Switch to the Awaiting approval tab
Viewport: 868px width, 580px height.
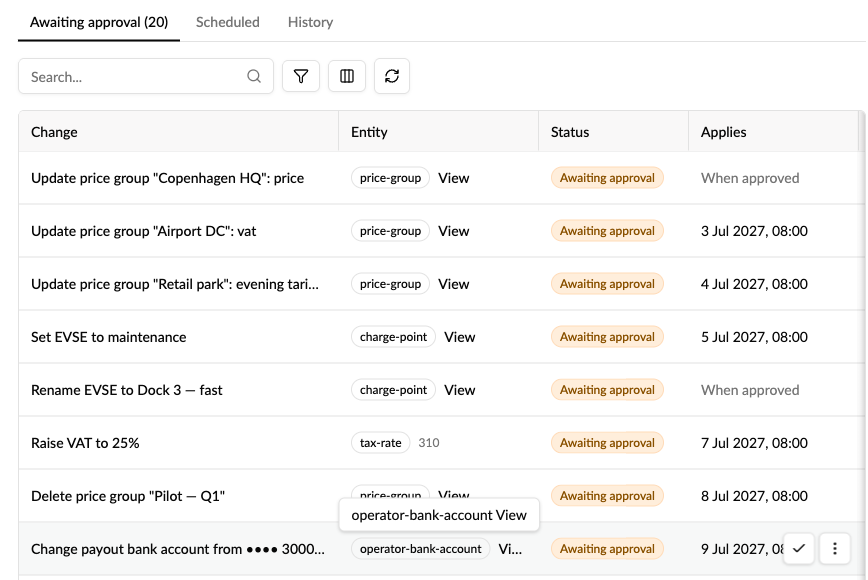(x=99, y=22)
